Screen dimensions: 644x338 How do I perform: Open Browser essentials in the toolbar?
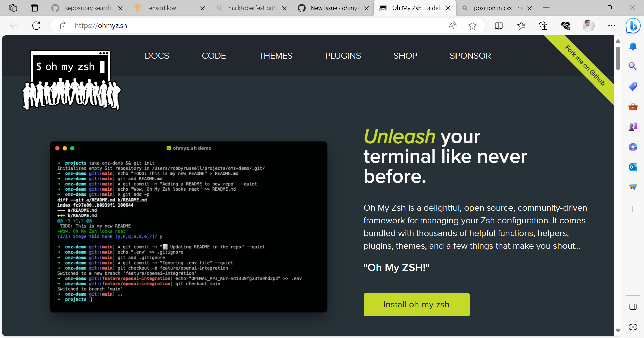(566, 25)
